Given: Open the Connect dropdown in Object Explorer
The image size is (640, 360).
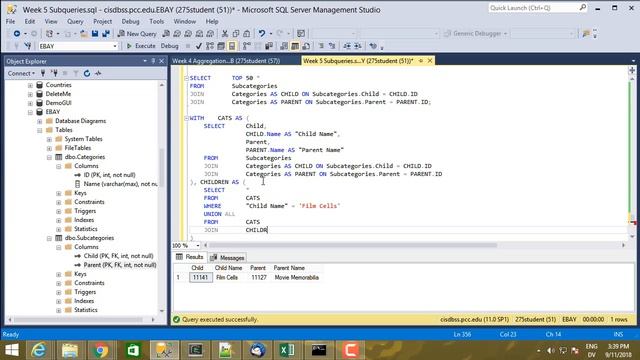Looking at the screenshot, I should tap(21, 73).
